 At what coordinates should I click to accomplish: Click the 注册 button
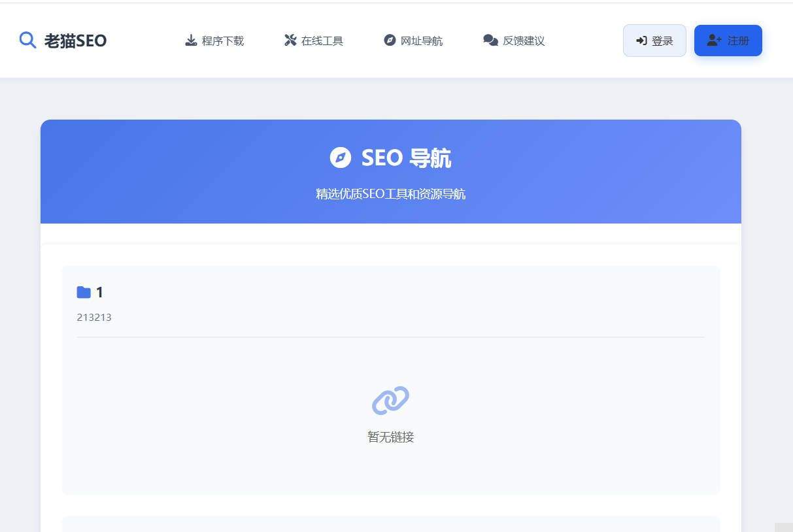tap(728, 41)
